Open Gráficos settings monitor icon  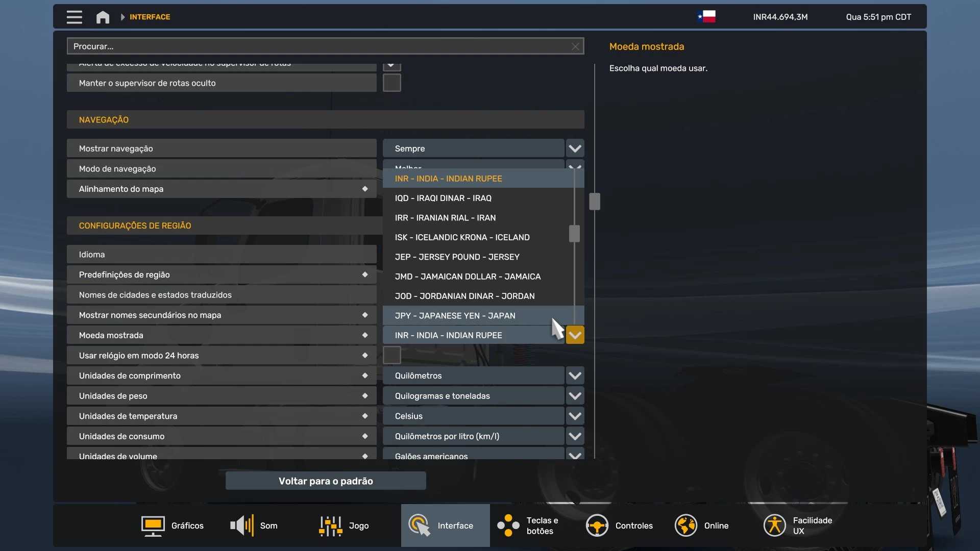point(153,525)
